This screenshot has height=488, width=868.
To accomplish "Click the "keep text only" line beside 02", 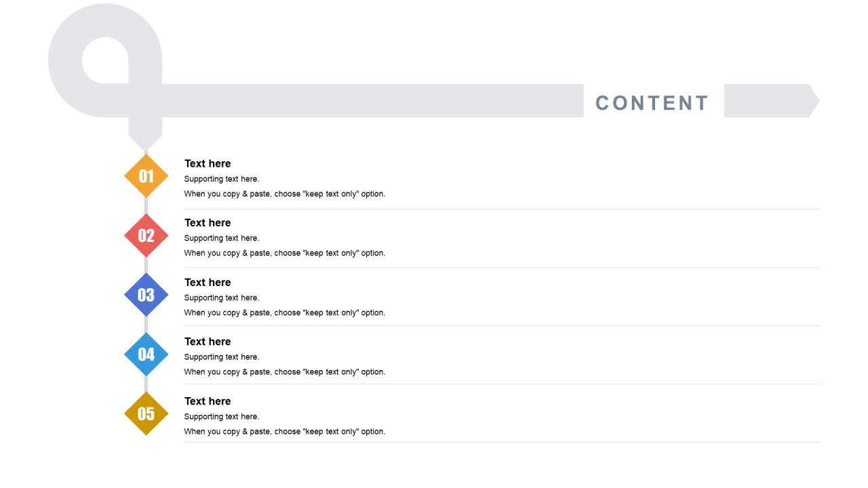I will 285,253.
